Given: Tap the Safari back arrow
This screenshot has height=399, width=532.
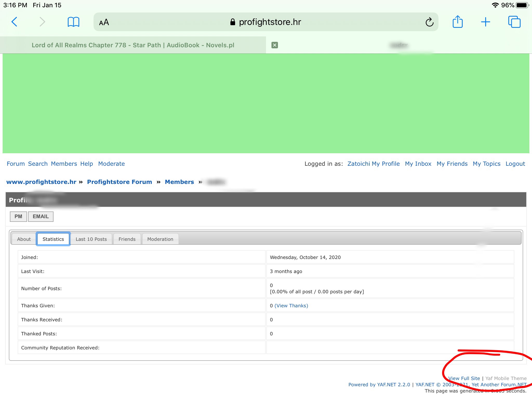Looking at the screenshot, I should pos(15,22).
